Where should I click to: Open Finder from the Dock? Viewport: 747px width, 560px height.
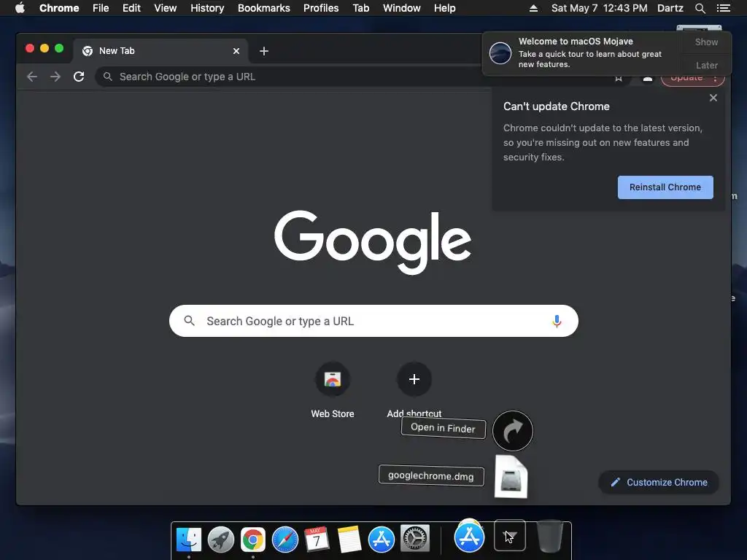pyautogui.click(x=189, y=540)
